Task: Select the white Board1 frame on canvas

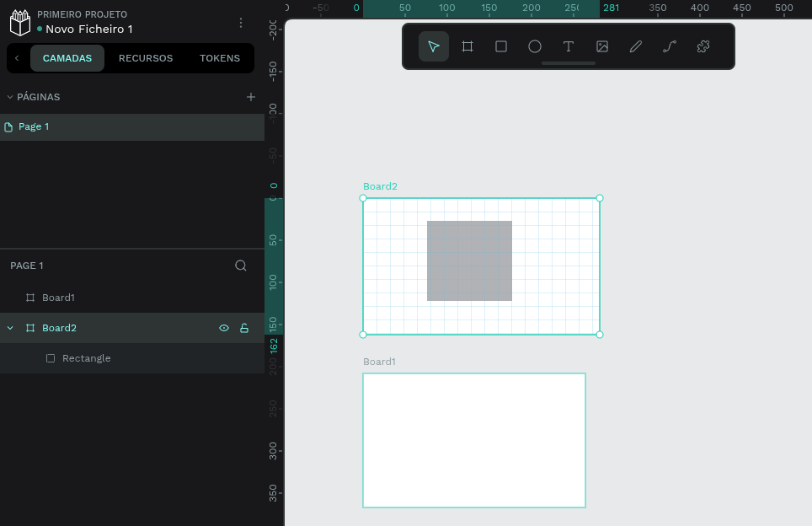Action: (x=474, y=440)
